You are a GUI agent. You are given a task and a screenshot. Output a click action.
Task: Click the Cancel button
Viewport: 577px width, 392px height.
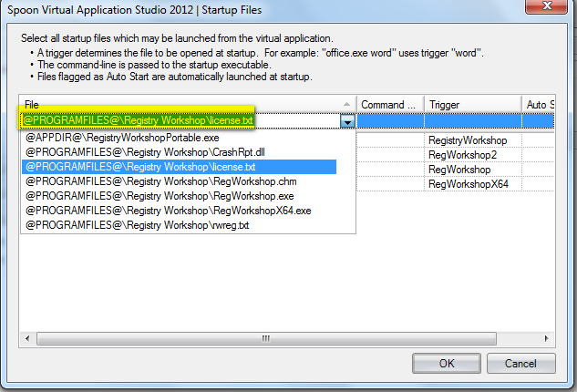coord(520,364)
